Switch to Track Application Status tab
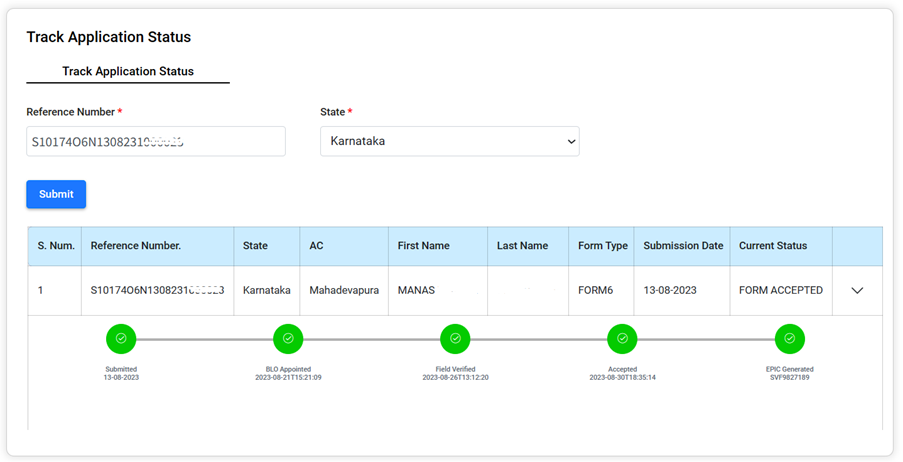Screen dimensions: 903x462 (128, 72)
